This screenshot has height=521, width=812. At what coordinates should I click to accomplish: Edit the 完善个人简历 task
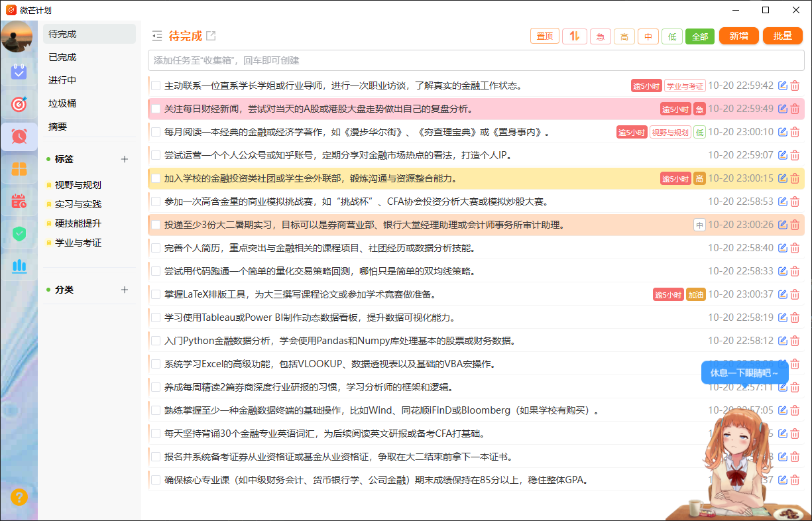[x=783, y=248]
